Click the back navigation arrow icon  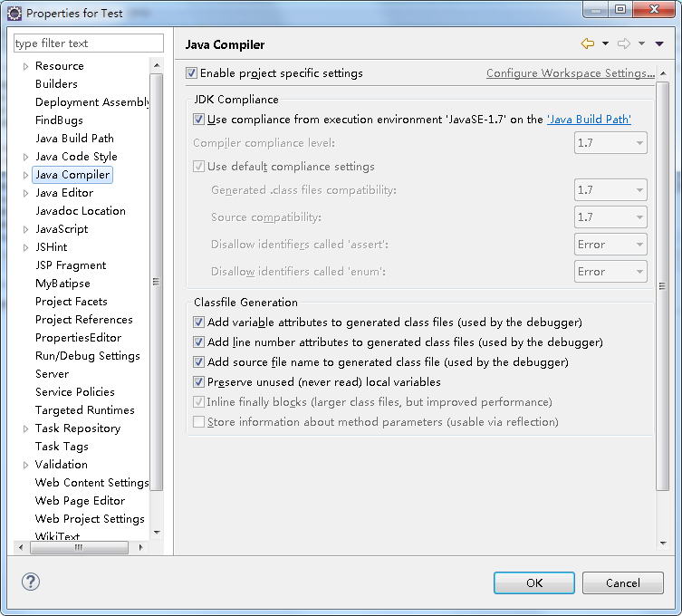click(x=588, y=43)
